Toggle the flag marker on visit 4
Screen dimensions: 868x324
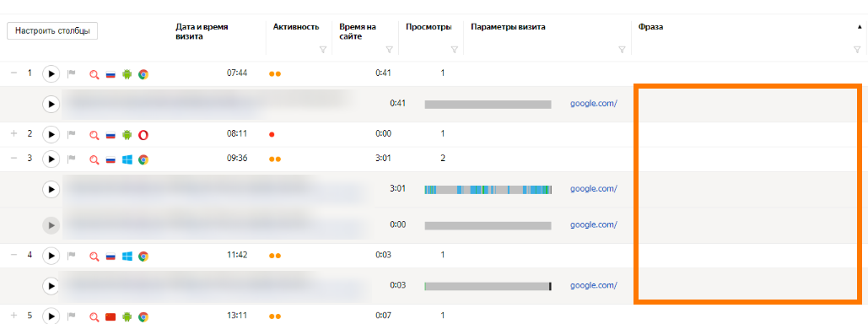(x=71, y=256)
